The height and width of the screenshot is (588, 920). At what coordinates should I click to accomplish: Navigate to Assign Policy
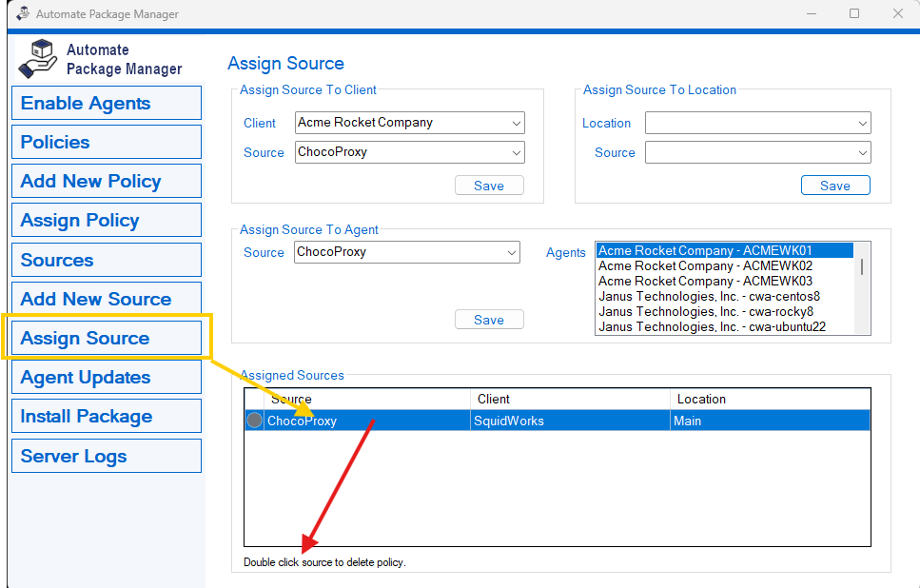(x=106, y=220)
